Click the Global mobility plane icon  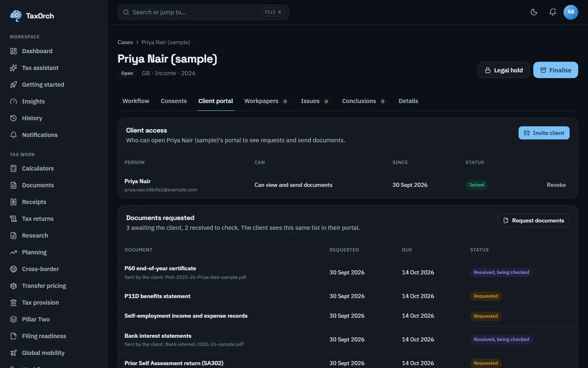pyautogui.click(x=13, y=353)
